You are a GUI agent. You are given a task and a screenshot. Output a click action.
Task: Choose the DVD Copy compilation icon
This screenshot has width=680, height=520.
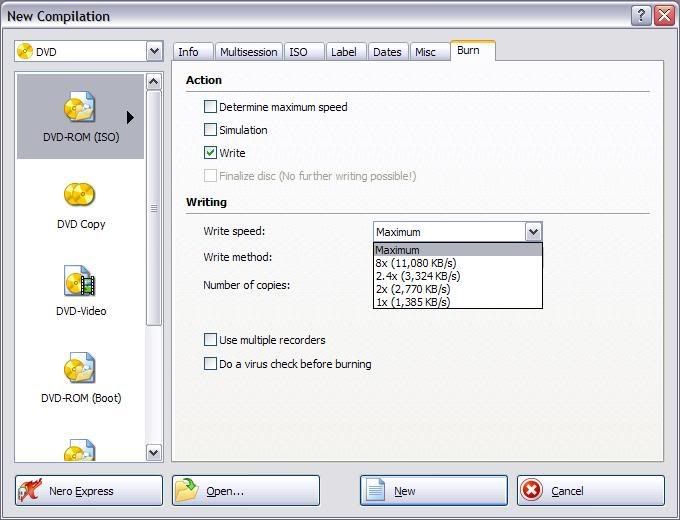coord(79,194)
